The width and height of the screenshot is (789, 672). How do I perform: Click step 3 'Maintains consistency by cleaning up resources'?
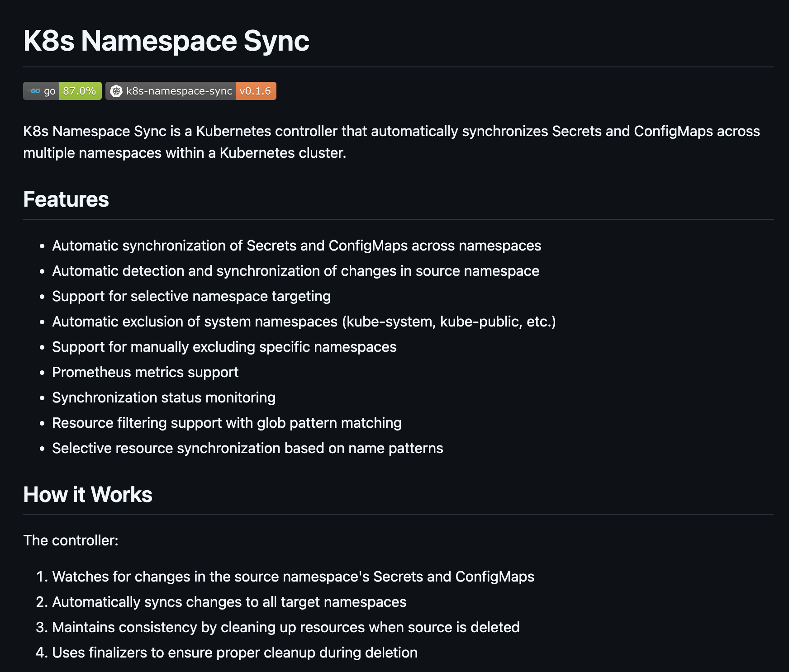click(286, 627)
